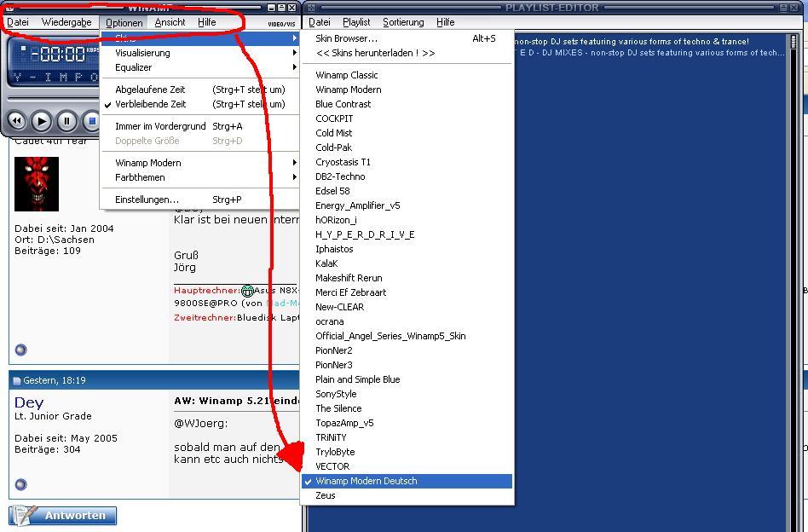The width and height of the screenshot is (808, 532).
Task: Click Skins herunterladen entry
Action: (407, 53)
